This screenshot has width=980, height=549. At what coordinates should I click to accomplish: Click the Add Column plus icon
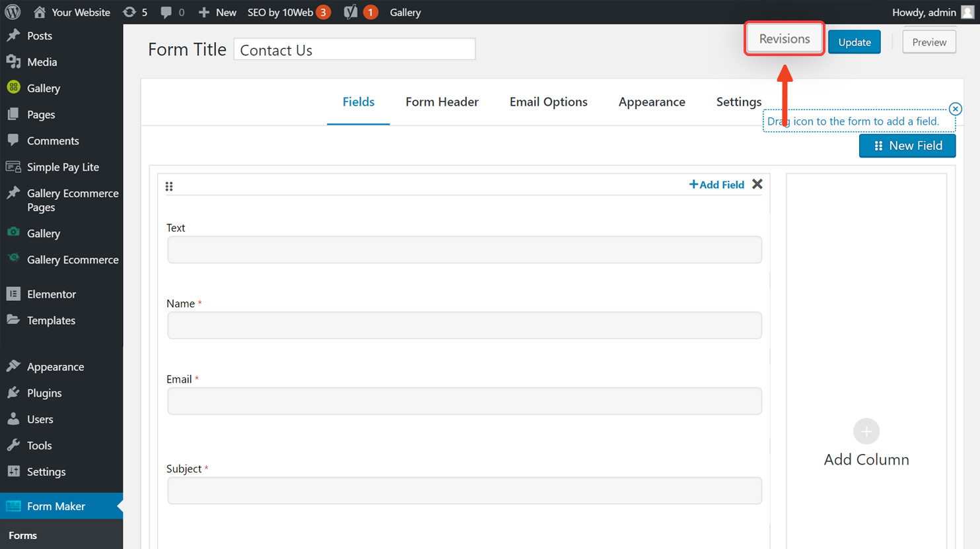[866, 432]
